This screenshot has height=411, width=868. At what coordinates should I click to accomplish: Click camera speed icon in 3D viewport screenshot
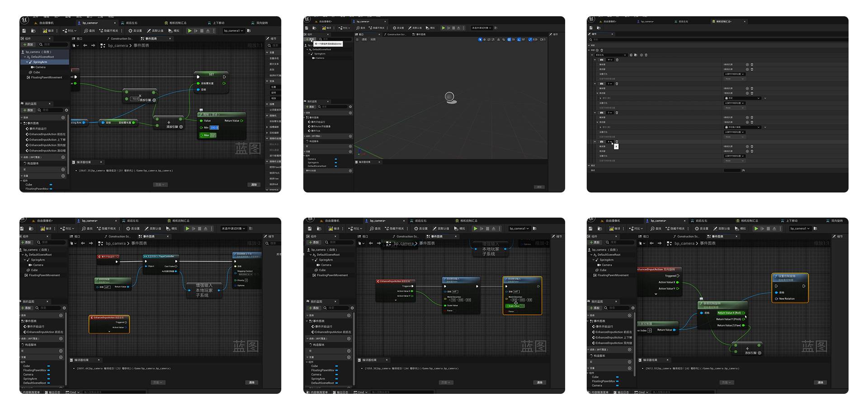point(542,39)
